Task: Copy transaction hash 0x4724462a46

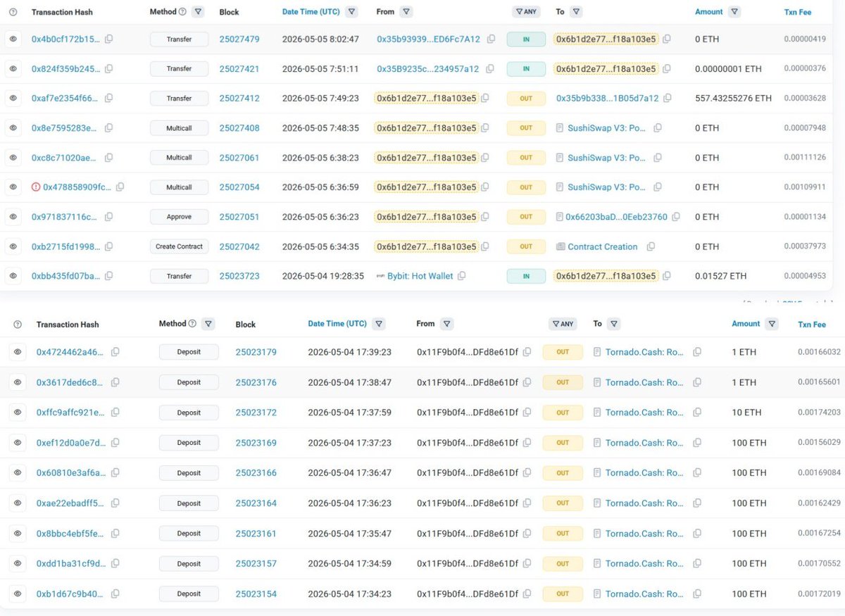Action: click(x=115, y=352)
